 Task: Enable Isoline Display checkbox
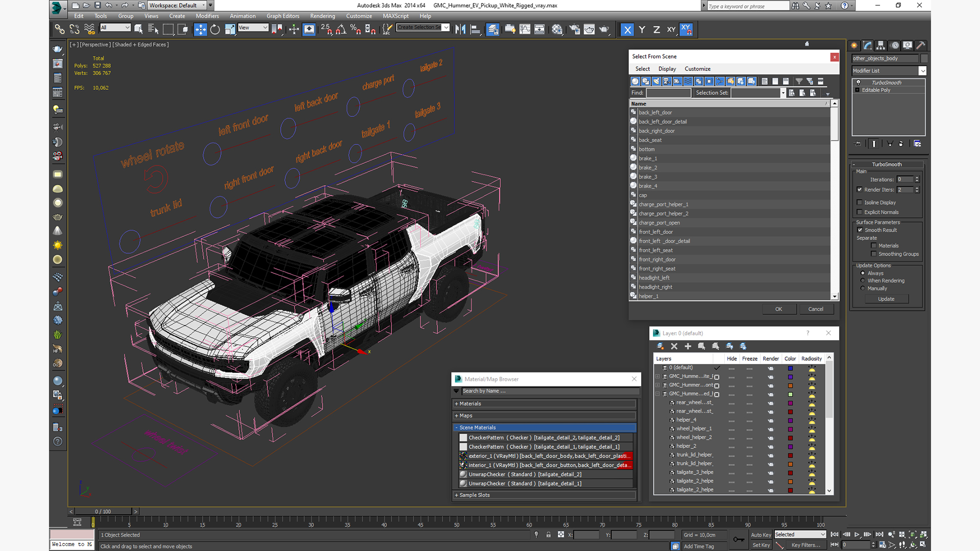(860, 203)
